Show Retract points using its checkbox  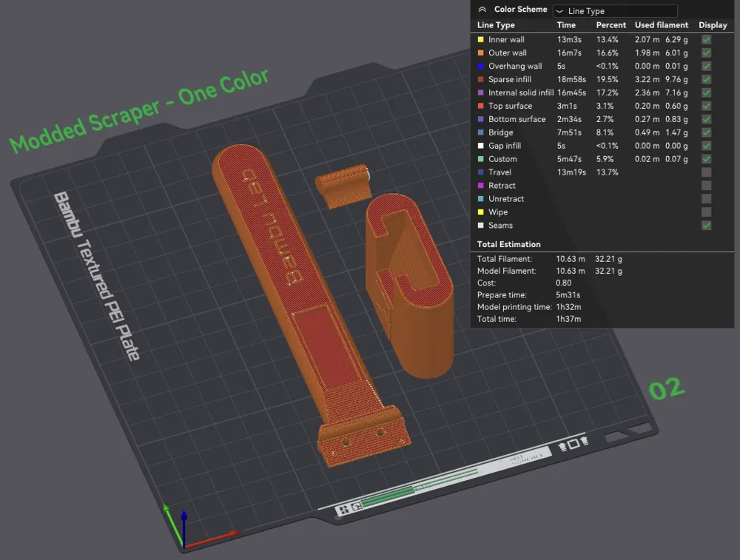[x=706, y=186]
